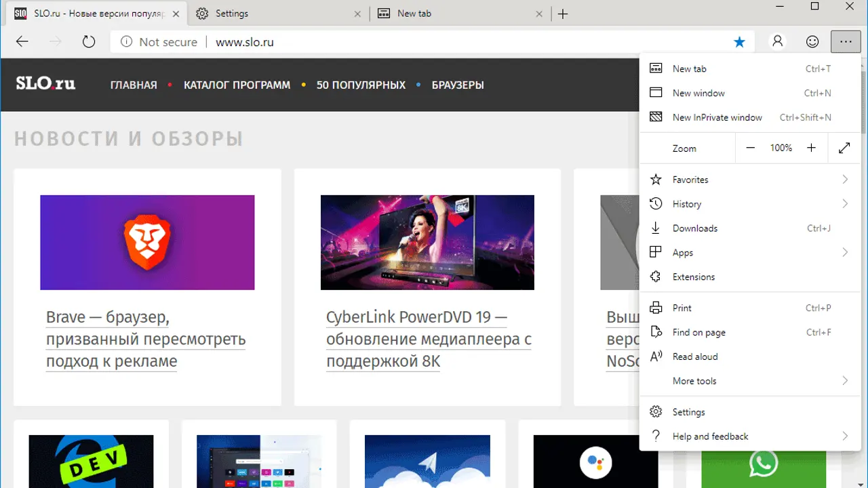Decrease zoom with the minus button

point(750,148)
